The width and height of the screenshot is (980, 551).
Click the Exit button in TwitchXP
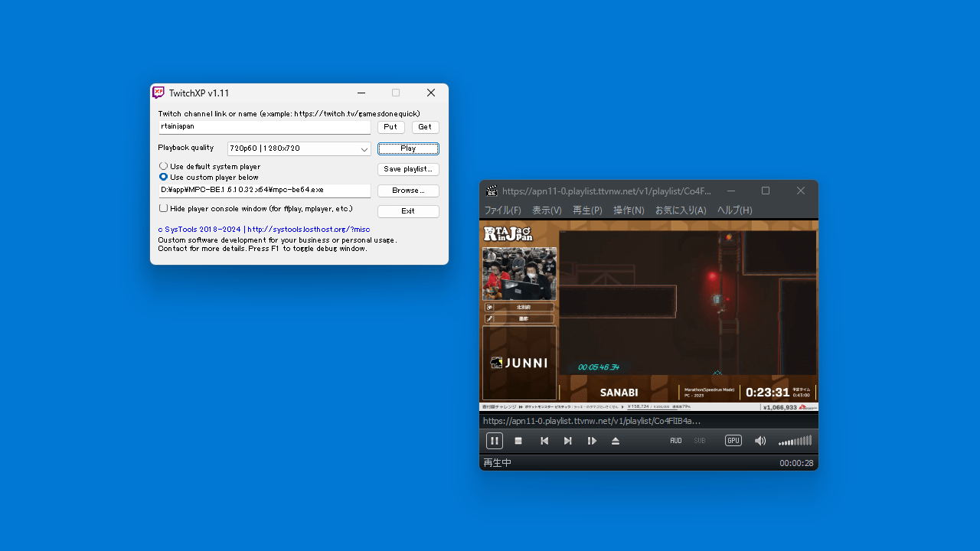[x=408, y=211]
